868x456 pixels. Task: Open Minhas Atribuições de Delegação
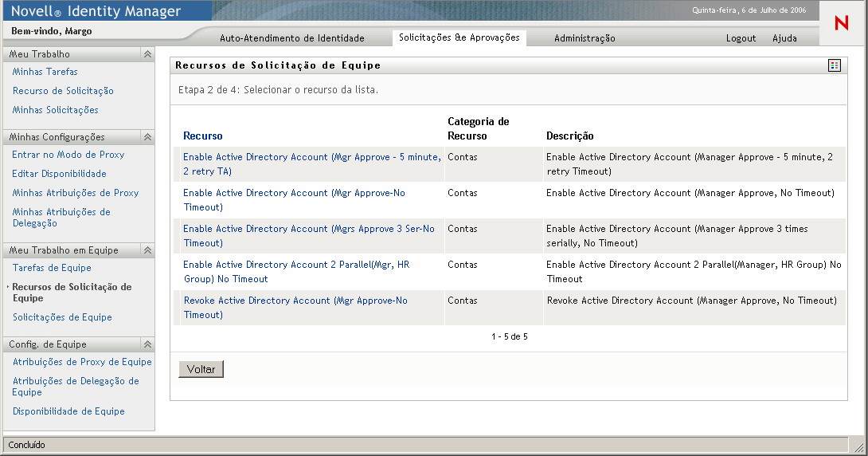[61, 217]
